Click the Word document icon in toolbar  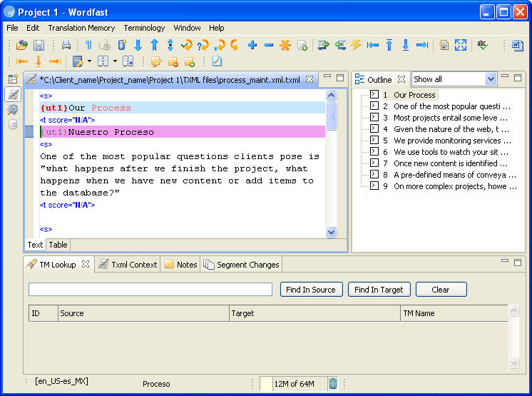[518, 45]
